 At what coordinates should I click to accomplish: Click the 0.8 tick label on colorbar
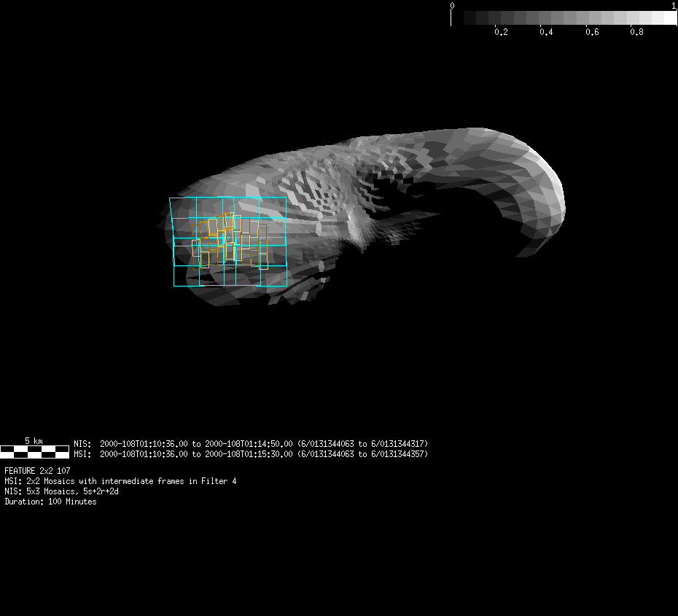[x=636, y=33]
